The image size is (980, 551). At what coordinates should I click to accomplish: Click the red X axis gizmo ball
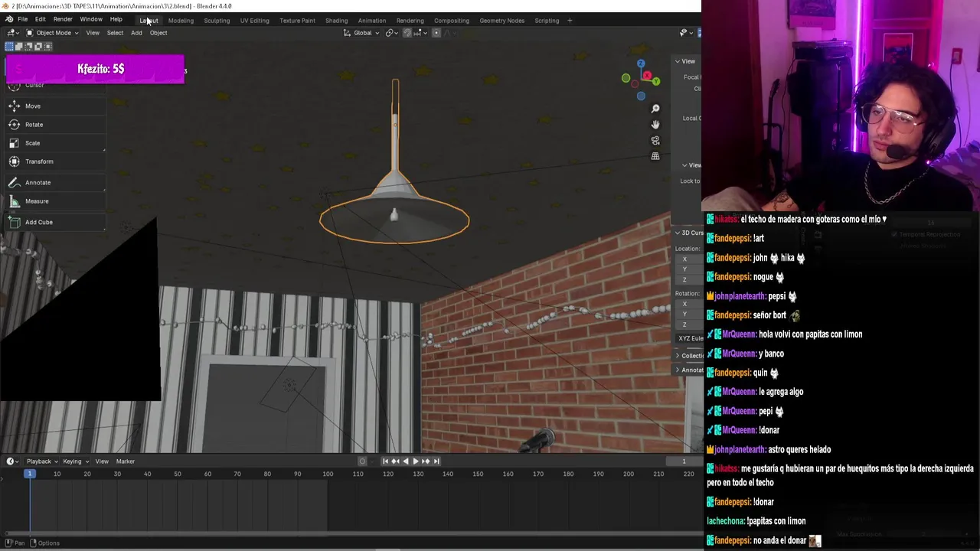(x=647, y=75)
